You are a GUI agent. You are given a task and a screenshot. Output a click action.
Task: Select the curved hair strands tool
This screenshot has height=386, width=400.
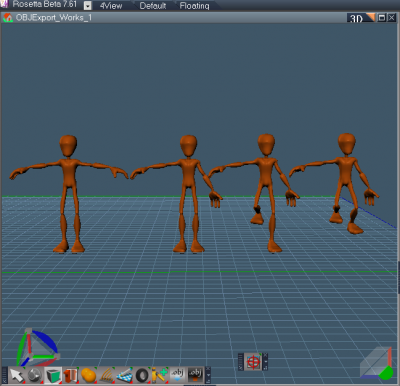click(106, 376)
